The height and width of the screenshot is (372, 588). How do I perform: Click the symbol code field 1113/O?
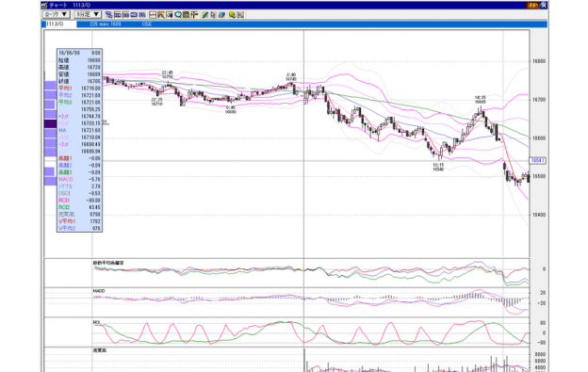tap(60, 24)
